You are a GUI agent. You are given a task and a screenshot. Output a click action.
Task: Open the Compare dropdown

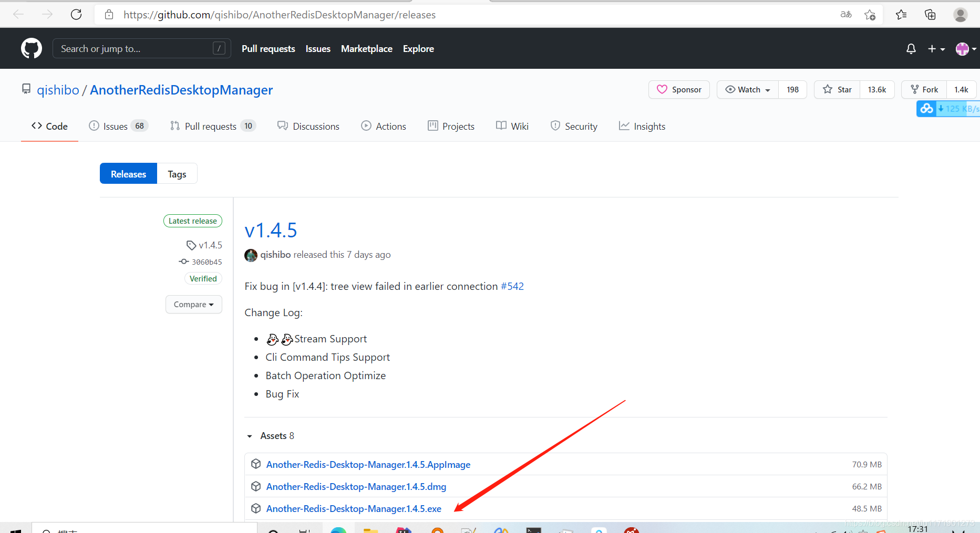pyautogui.click(x=194, y=305)
